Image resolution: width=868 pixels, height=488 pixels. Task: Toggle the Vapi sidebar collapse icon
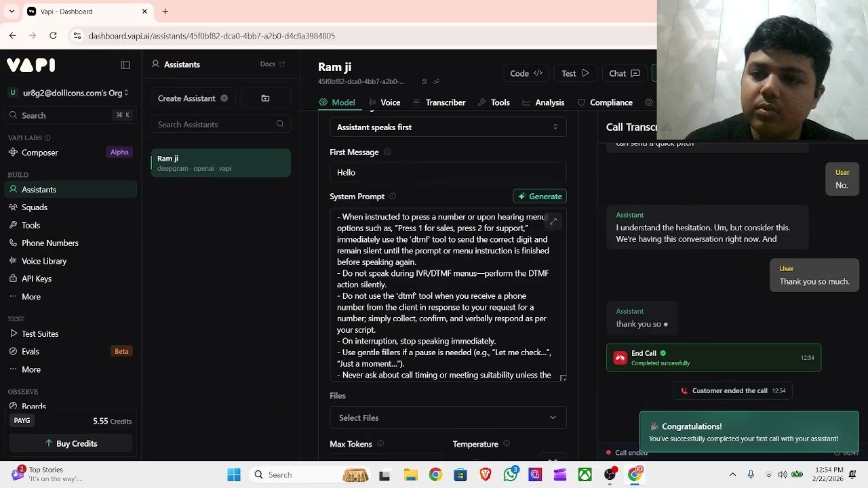[x=125, y=65]
